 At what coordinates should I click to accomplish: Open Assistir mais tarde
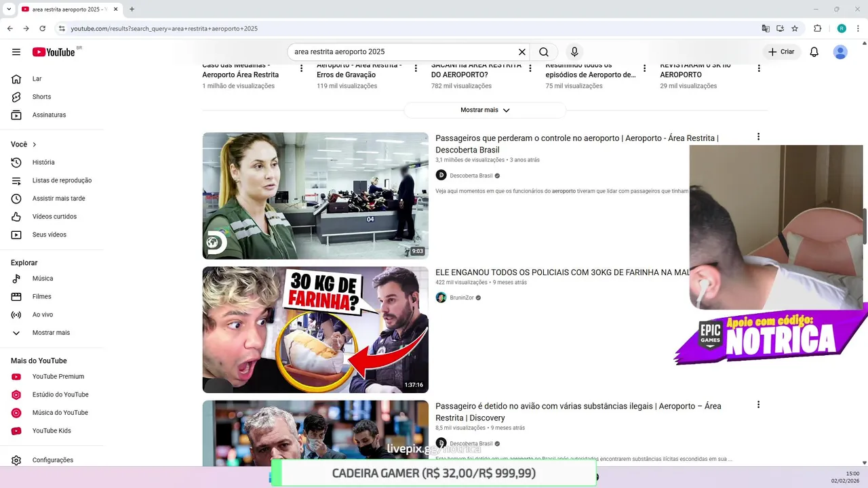[52, 199]
